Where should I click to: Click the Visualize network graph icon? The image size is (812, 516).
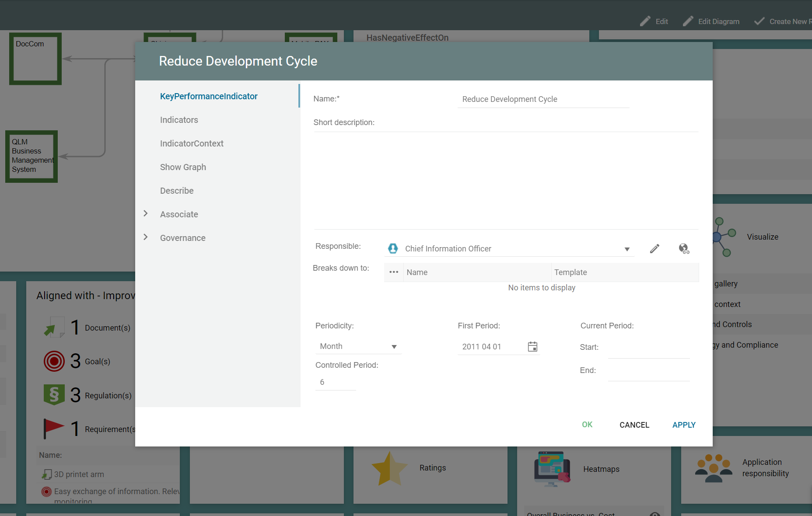click(724, 237)
